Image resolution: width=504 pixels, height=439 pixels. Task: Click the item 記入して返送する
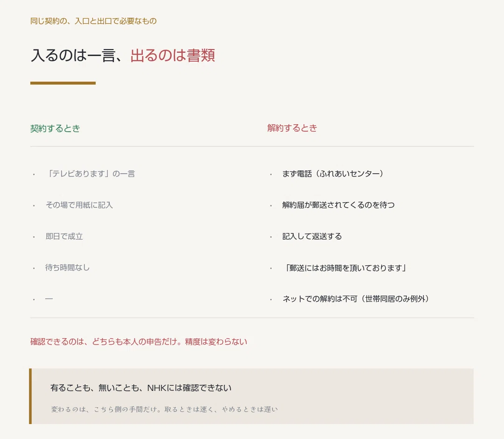click(x=312, y=236)
